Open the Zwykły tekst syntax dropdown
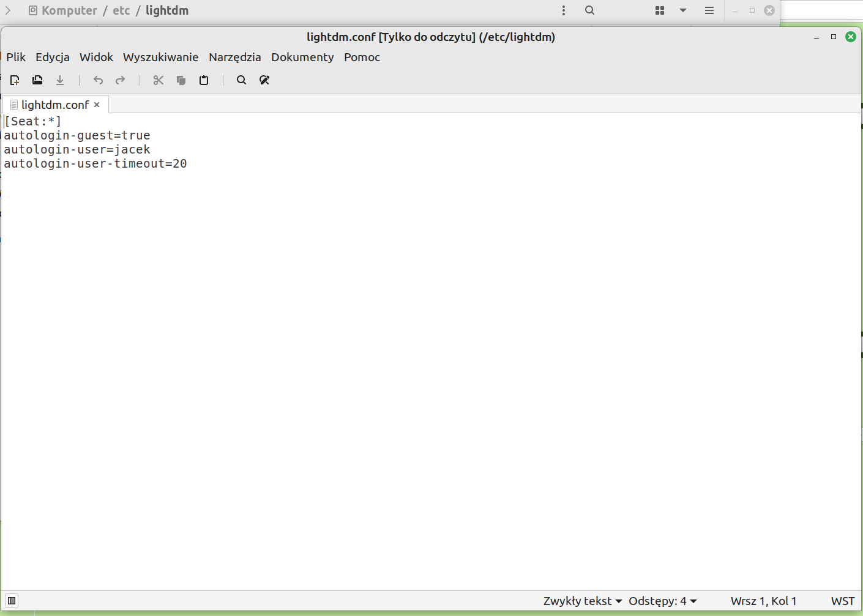The height and width of the screenshot is (616, 863). coord(583,601)
